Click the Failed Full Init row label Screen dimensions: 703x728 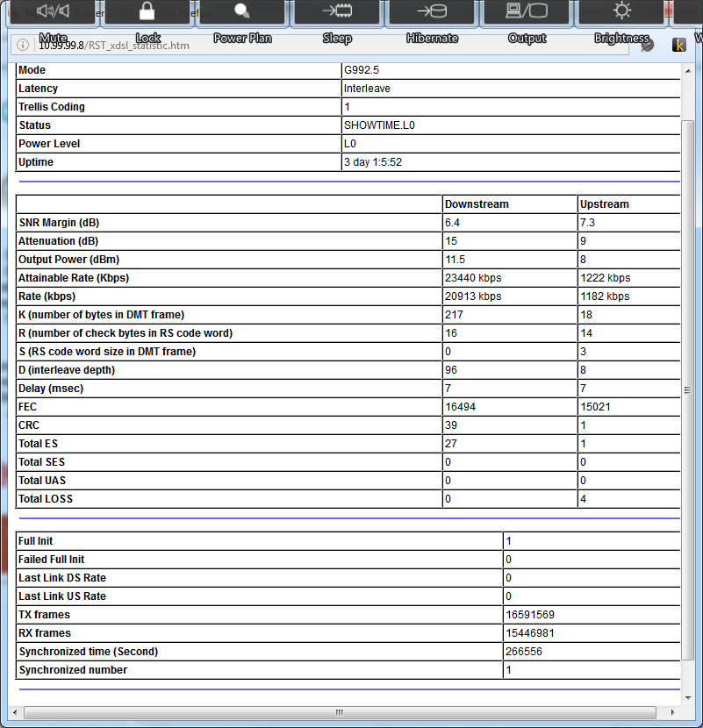pos(51,560)
